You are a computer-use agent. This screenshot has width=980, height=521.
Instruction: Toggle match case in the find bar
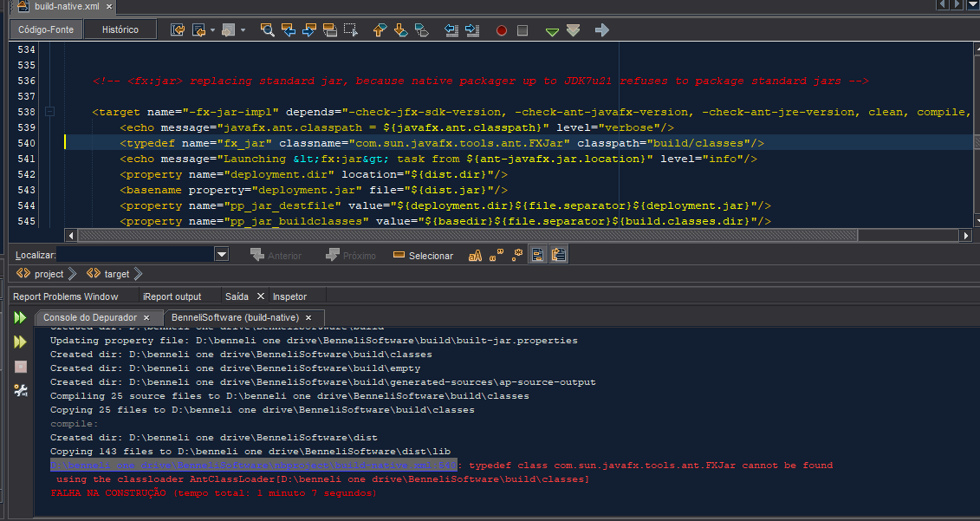[475, 255]
